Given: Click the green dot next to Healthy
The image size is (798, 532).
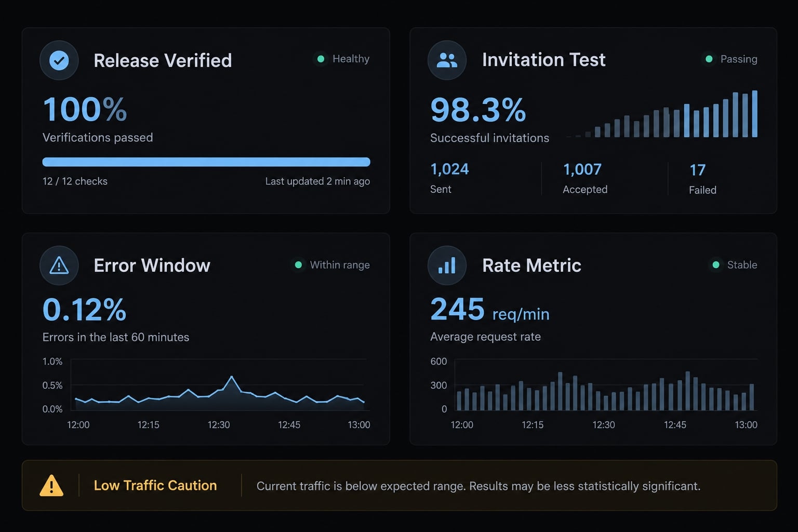Looking at the screenshot, I should click(321, 59).
